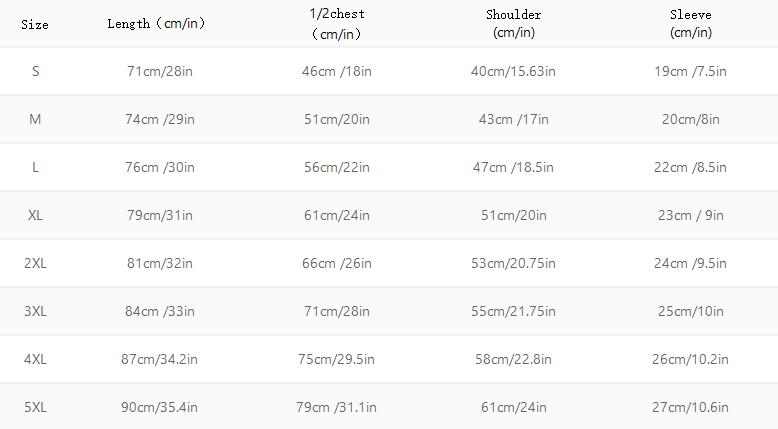Select the 51cm/20in chest cell for M
Viewport: 778px width, 429px height.
pos(336,120)
